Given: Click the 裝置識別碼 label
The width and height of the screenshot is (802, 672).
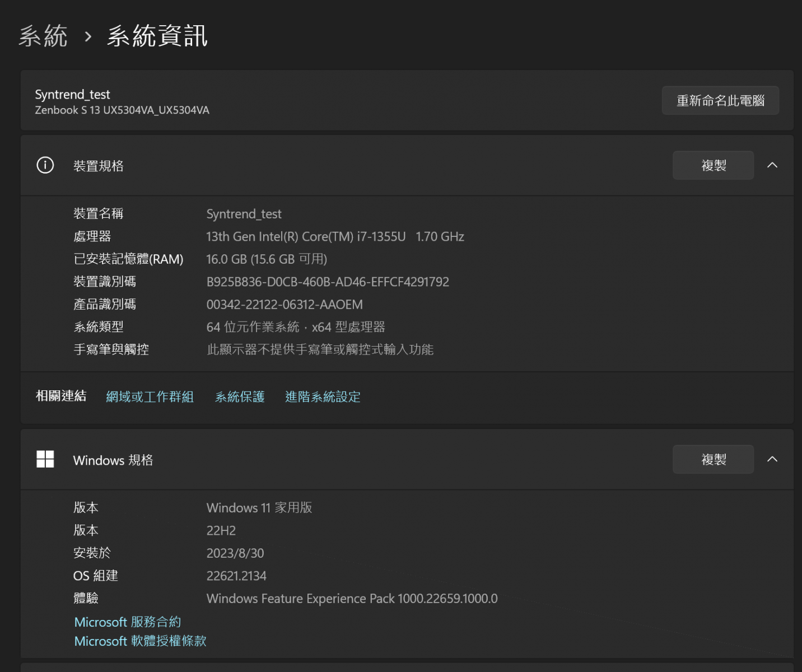Looking at the screenshot, I should (105, 282).
